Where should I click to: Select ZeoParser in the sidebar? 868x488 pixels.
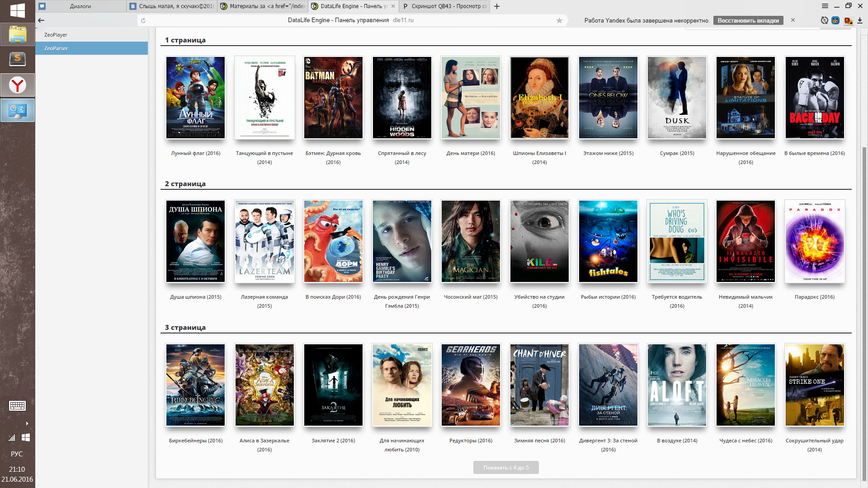click(x=92, y=48)
